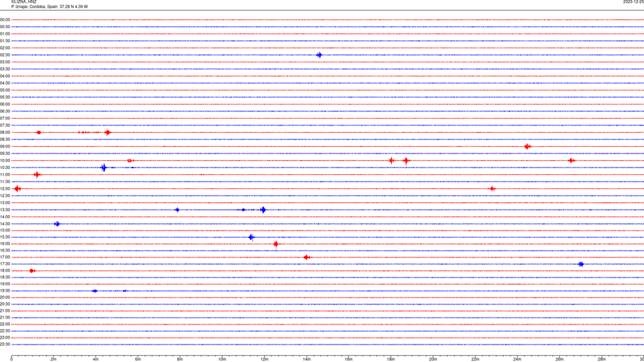Image resolution: width=644 pixels, height=362 pixels.
Task: Click the '10m' axis tick label
Action: (222, 359)
